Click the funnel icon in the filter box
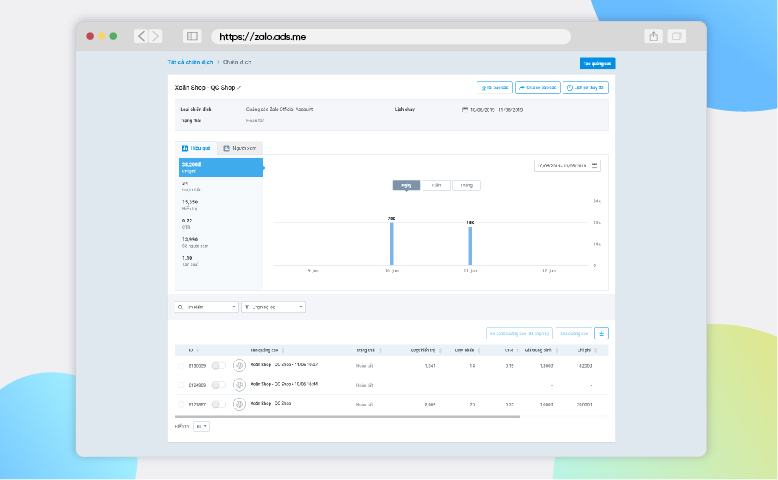This screenshot has height=480, width=778. 247,307
